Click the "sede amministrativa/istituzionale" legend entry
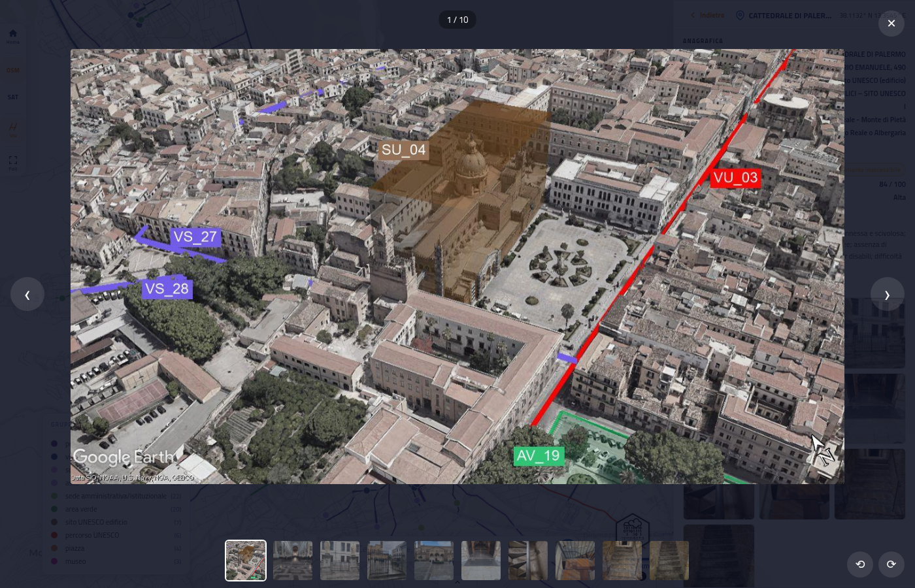915x588 pixels. coord(116,496)
